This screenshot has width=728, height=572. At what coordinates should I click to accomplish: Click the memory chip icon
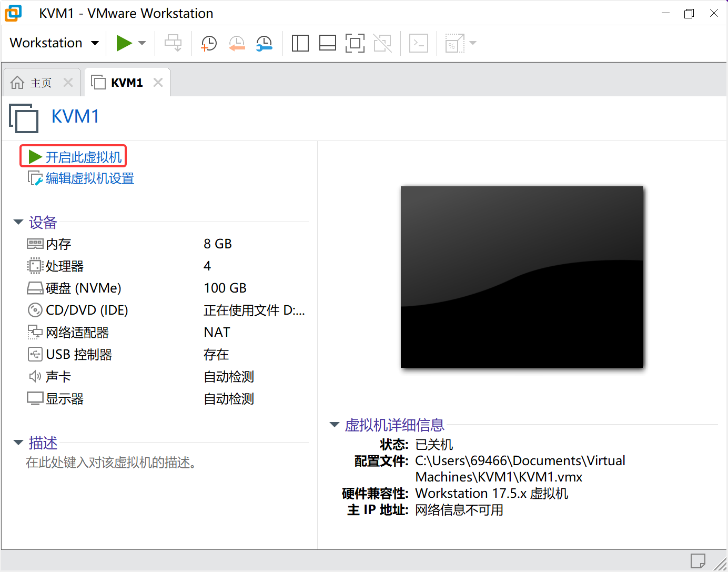pyautogui.click(x=35, y=244)
